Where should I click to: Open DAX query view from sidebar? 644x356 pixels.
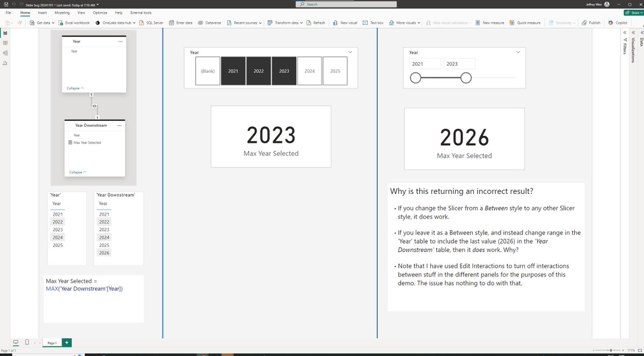[x=5, y=63]
